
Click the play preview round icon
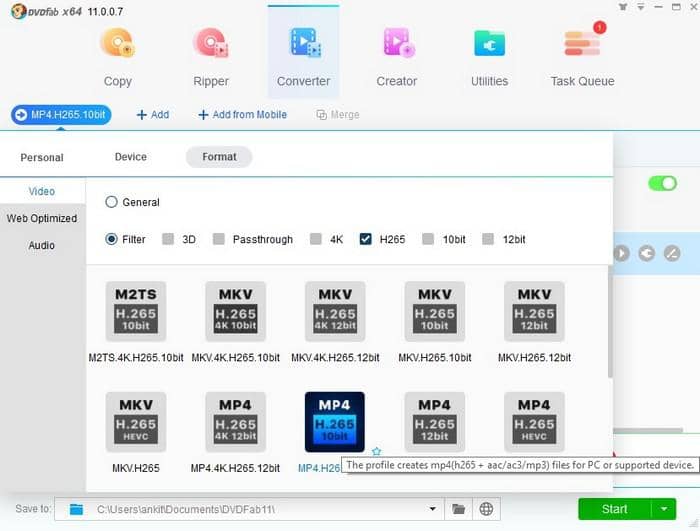click(x=621, y=253)
